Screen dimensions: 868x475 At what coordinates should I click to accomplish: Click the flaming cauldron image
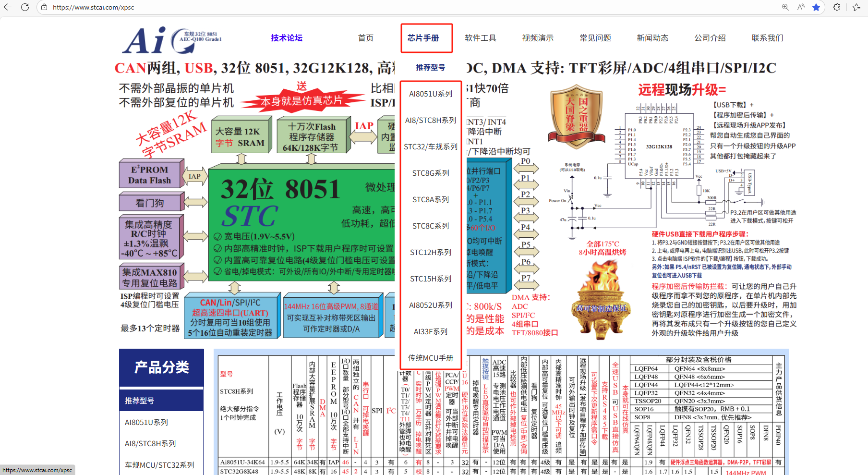(x=602, y=299)
